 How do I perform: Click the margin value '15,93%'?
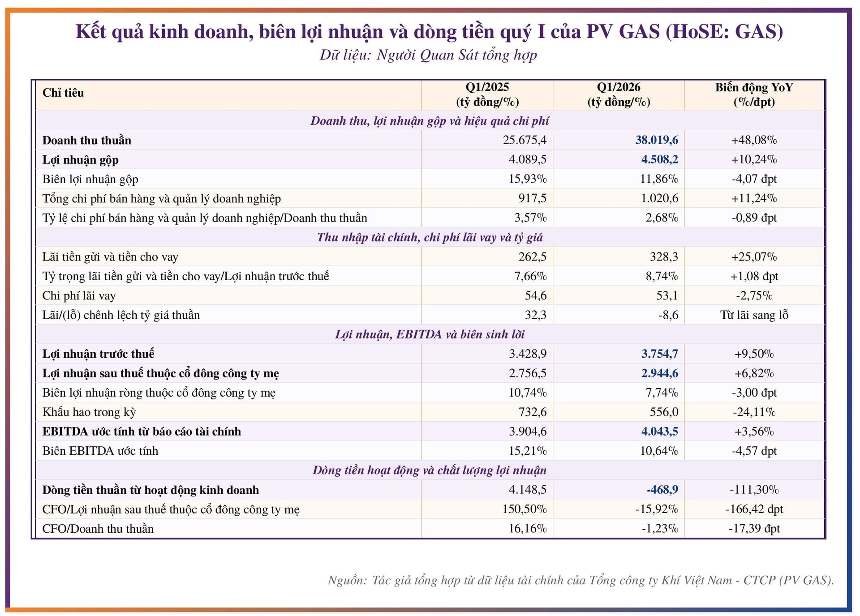pos(528,179)
